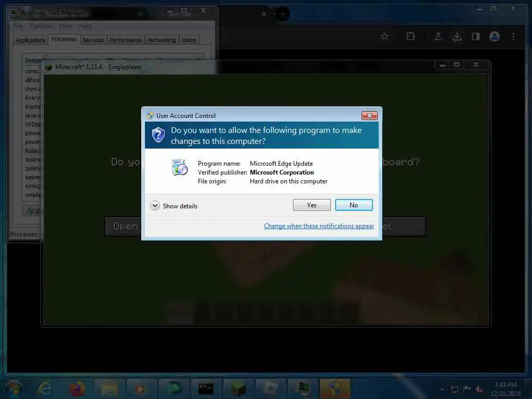Open the browser profile avatar
The height and width of the screenshot is (399, 532).
[x=495, y=36]
